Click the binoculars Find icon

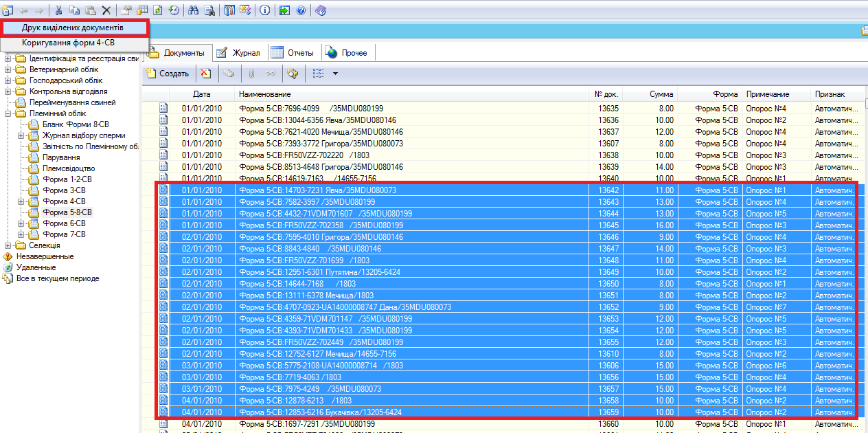tap(194, 10)
